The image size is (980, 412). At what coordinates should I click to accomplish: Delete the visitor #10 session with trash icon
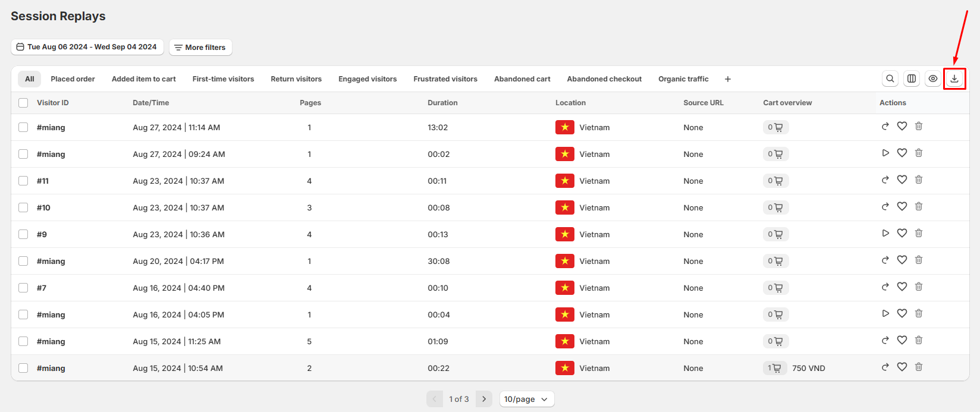click(919, 206)
